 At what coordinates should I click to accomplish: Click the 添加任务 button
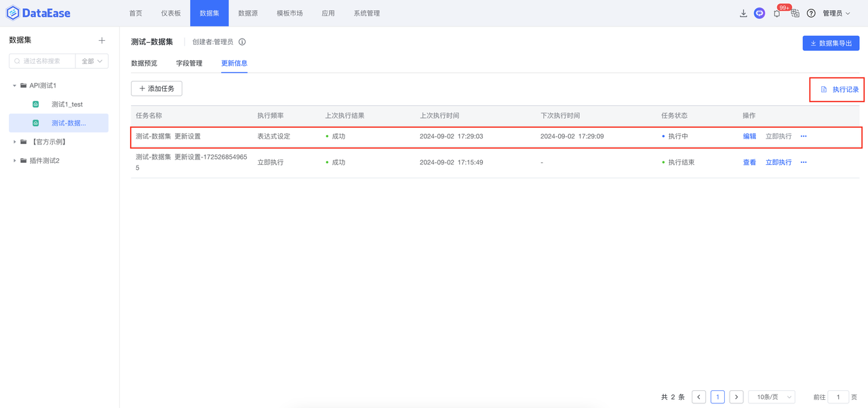[156, 88]
